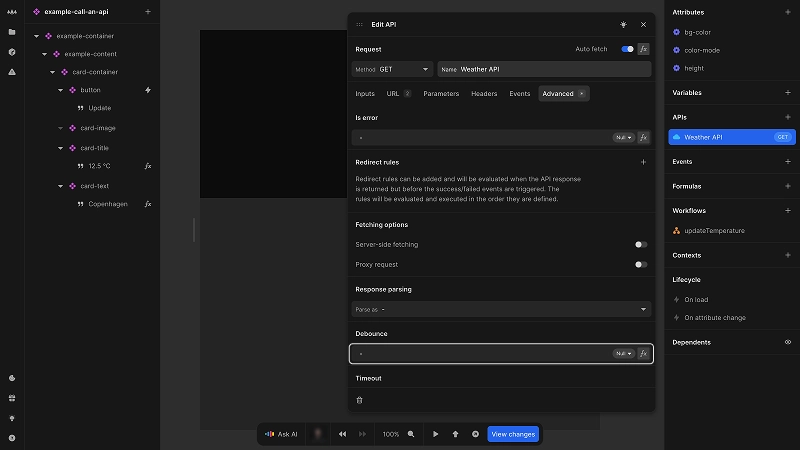800x450 pixels.
Task: Click the publish up-arrow icon
Action: pyautogui.click(x=455, y=434)
